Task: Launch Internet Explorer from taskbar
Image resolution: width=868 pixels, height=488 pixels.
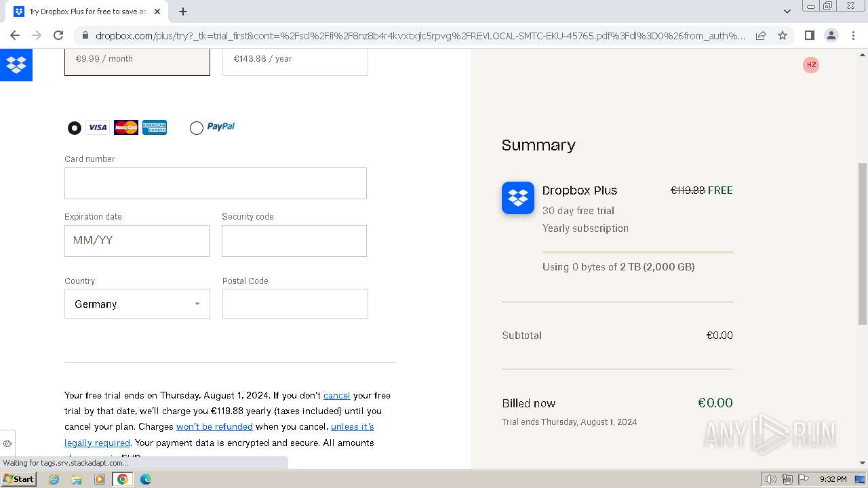Action: pyautogui.click(x=54, y=479)
